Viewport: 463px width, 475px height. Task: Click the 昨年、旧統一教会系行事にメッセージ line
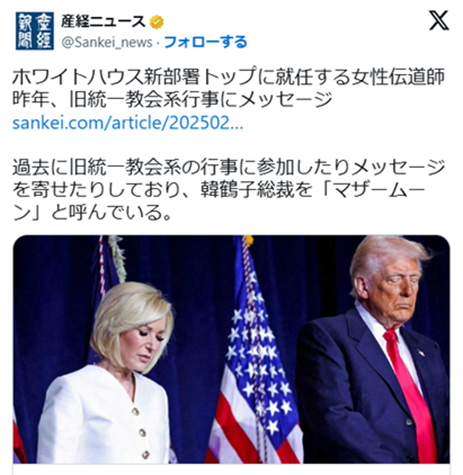pos(172,99)
